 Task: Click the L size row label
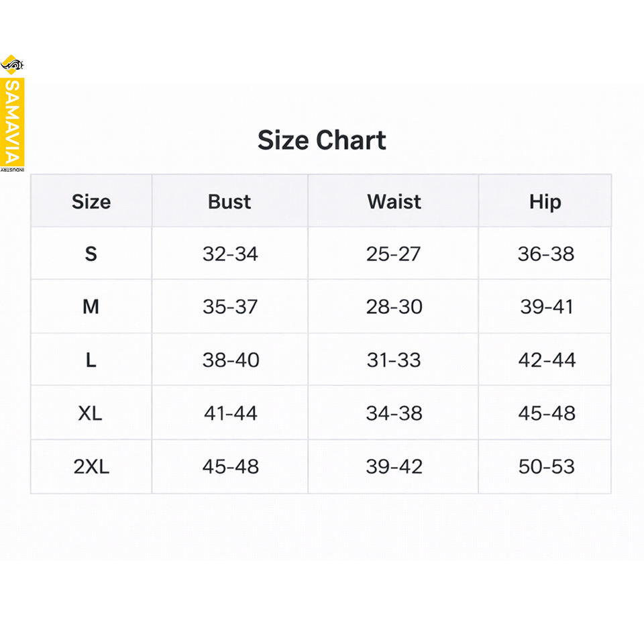91,360
